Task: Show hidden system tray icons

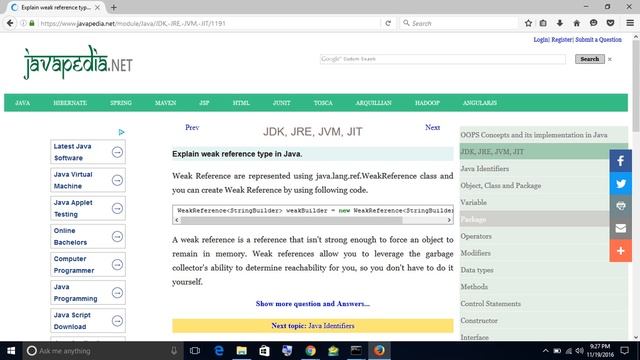Action: [545, 351]
